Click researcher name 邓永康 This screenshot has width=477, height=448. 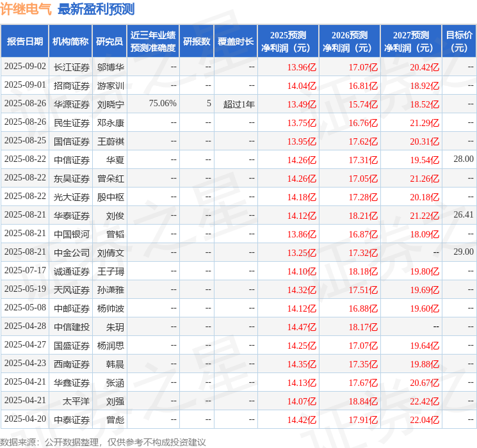coord(110,123)
